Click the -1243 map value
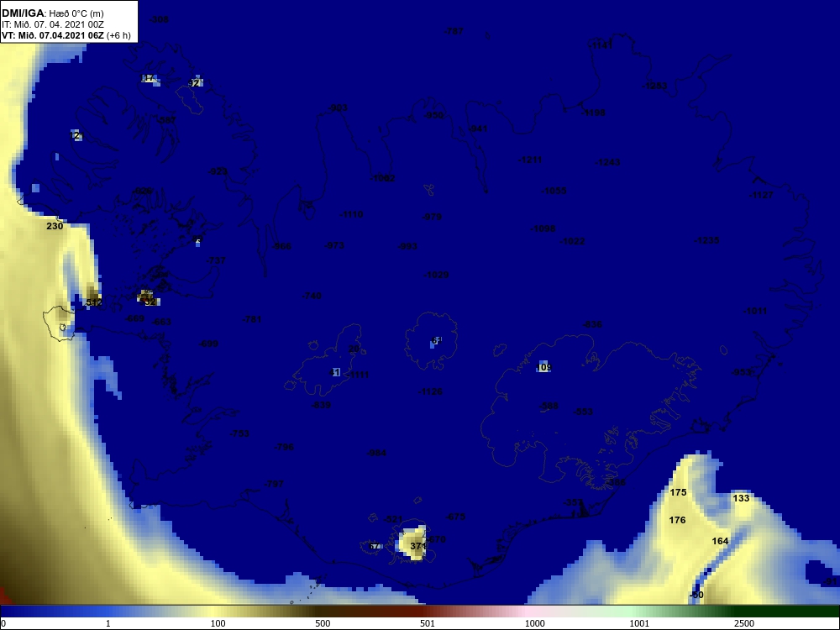This screenshot has width=840, height=630. [607, 162]
